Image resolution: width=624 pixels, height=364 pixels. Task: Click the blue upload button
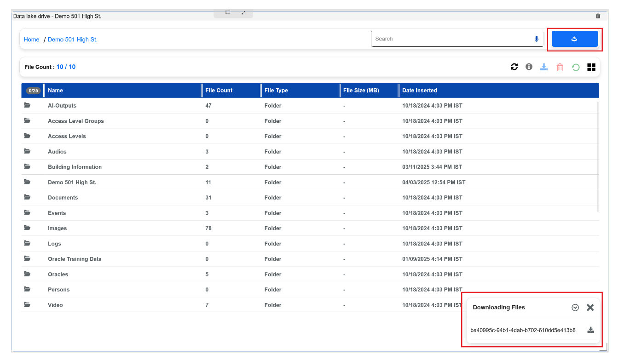point(575,39)
